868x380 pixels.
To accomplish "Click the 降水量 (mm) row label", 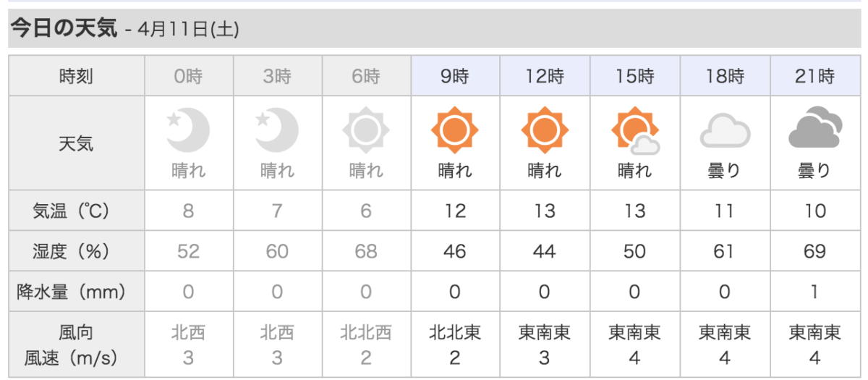I will point(76,292).
